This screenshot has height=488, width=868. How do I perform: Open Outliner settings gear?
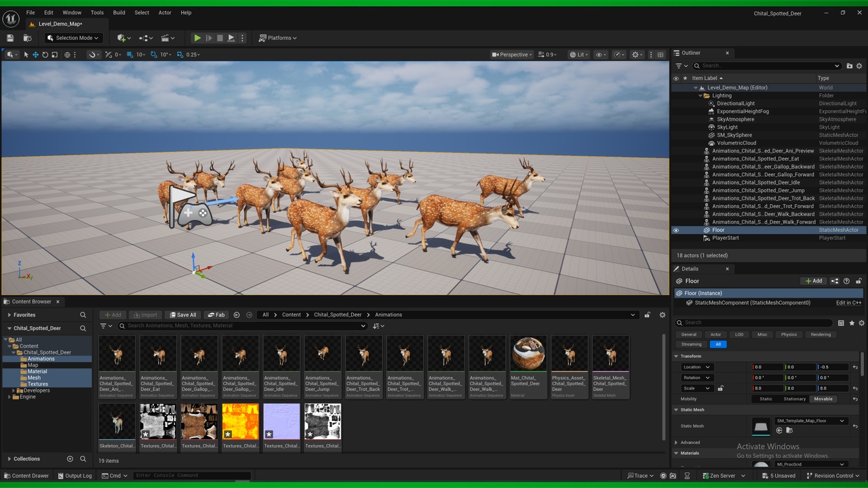point(860,66)
